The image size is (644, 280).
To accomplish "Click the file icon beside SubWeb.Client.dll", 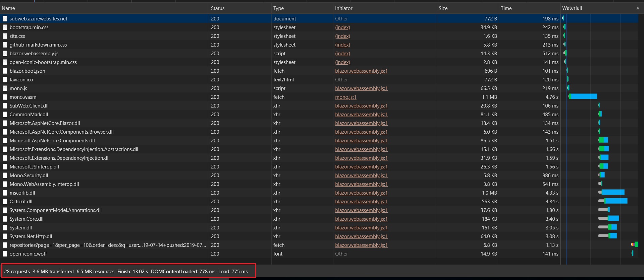I will pyautogui.click(x=5, y=106).
